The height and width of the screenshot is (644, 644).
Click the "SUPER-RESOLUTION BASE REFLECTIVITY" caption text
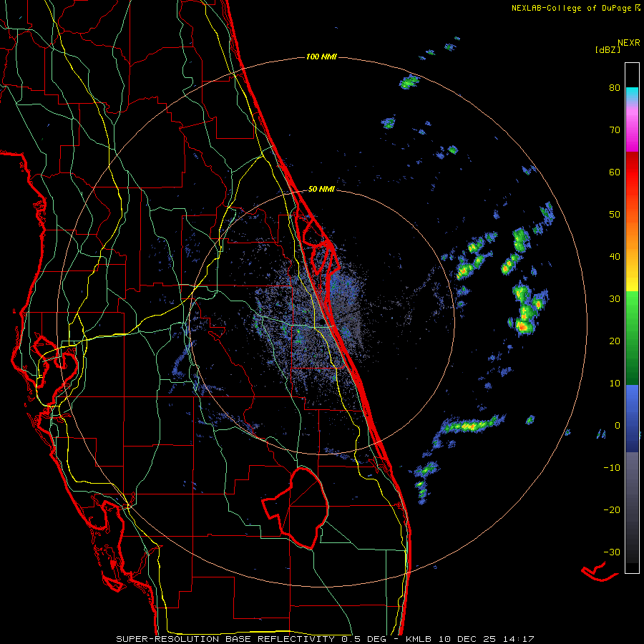(x=225, y=639)
